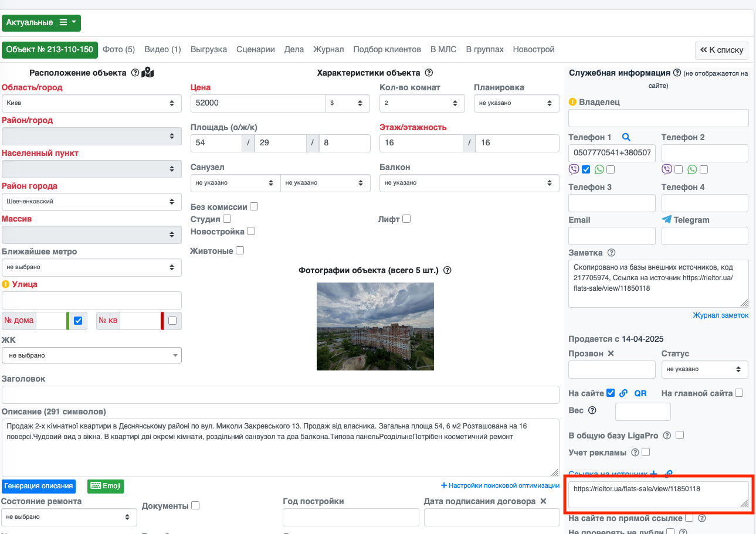
Task: Click the Telegram paper-plane icon
Action: [x=666, y=219]
